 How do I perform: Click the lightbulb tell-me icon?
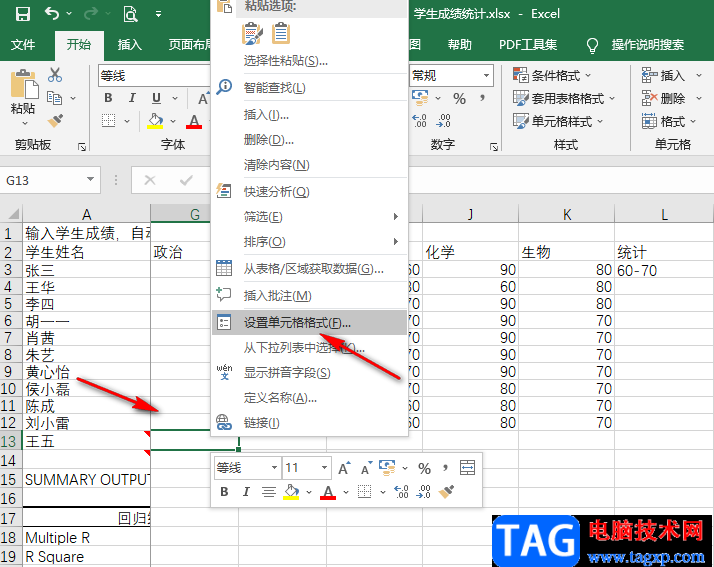pyautogui.click(x=592, y=45)
